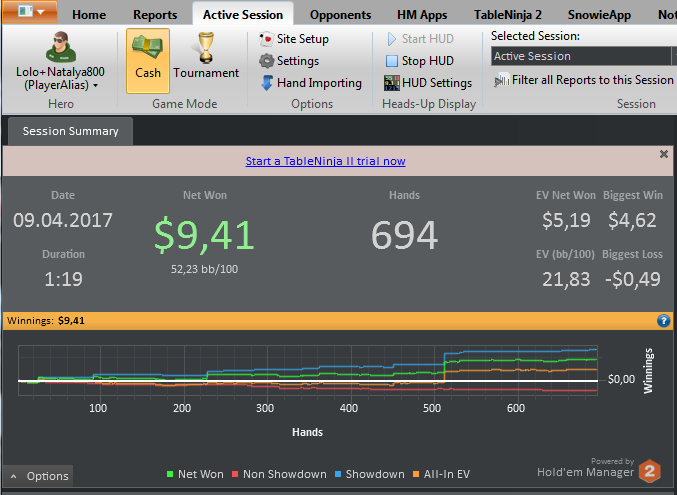Toggle Non Showdown red legend swatch

coord(235,474)
